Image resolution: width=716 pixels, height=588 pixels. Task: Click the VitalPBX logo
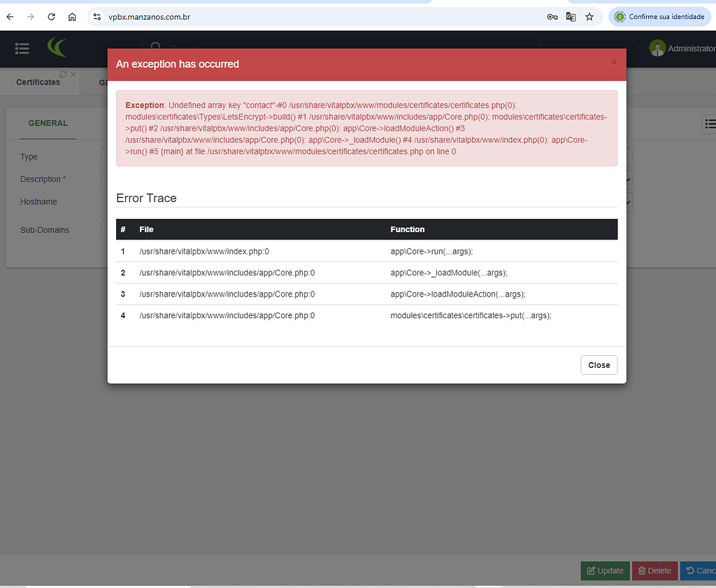57,48
